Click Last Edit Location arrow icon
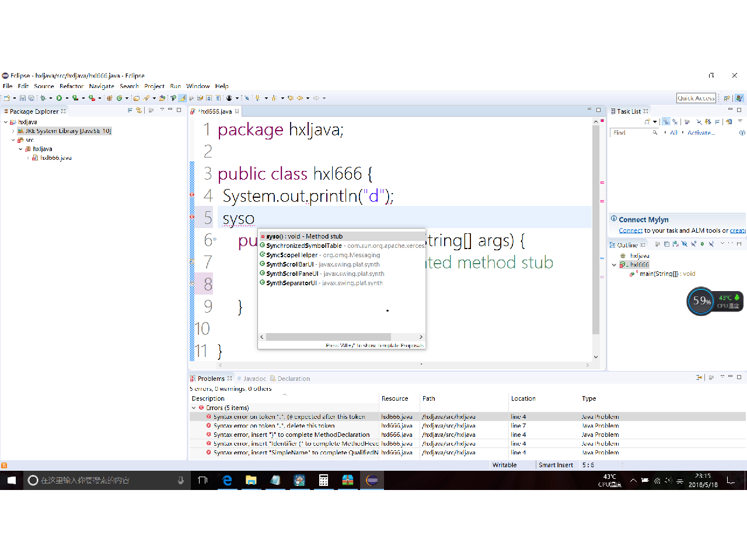747x560 pixels. point(290,98)
